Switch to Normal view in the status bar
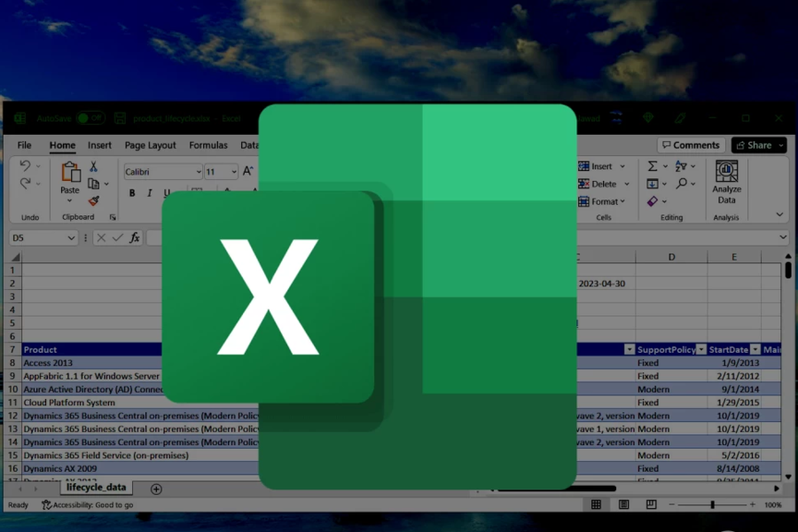Viewport: 798px width, 532px height. (596, 505)
